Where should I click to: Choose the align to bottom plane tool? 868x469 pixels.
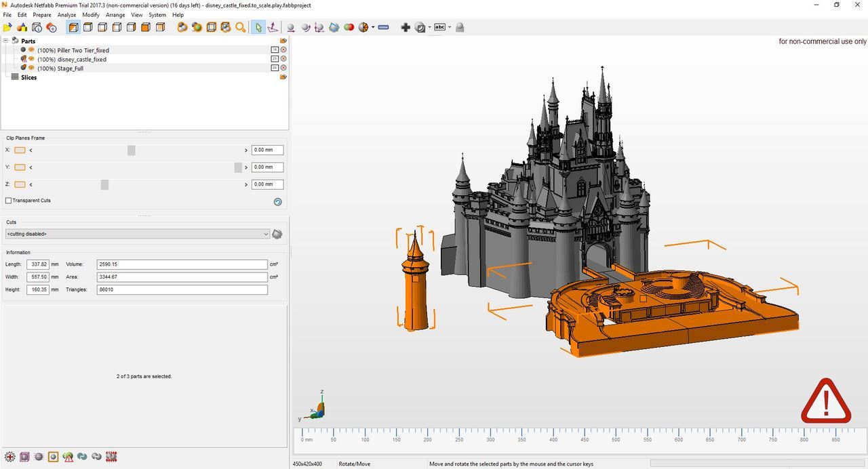coord(273,27)
